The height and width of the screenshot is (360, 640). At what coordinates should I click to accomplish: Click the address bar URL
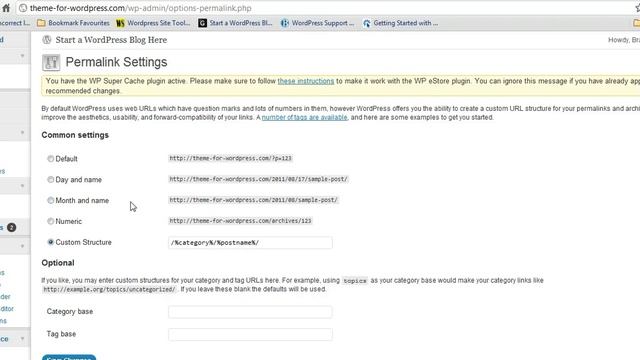pos(140,8)
